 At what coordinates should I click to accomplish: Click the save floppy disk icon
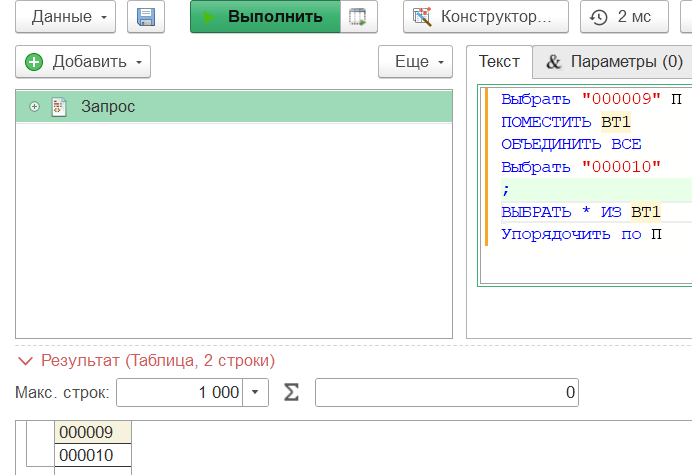pyautogui.click(x=146, y=17)
